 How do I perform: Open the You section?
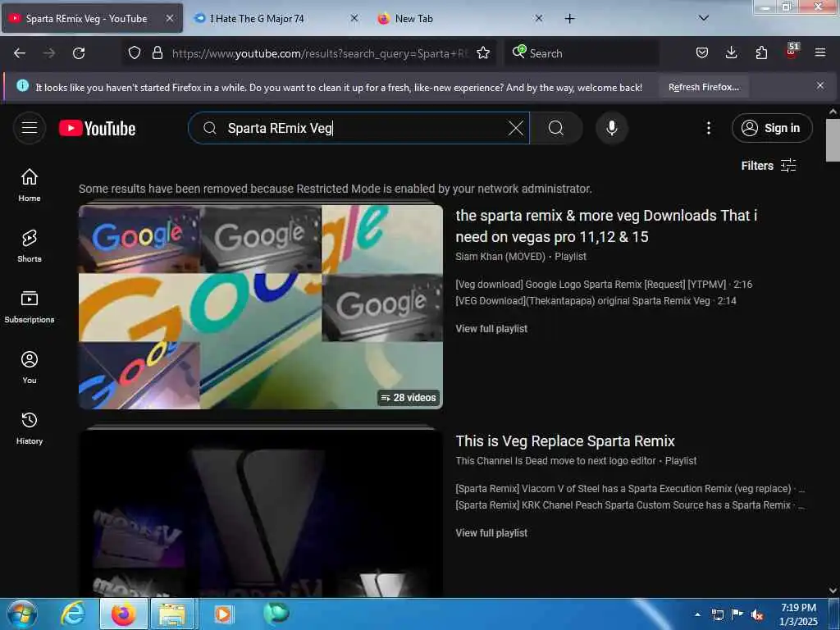click(30, 367)
